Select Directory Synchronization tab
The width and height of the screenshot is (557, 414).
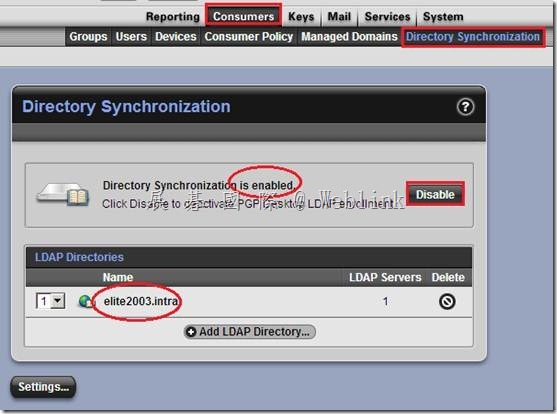pyautogui.click(x=473, y=37)
